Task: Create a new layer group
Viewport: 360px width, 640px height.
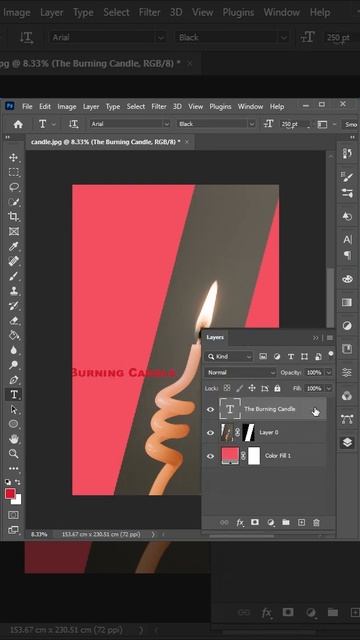Action: click(x=286, y=522)
